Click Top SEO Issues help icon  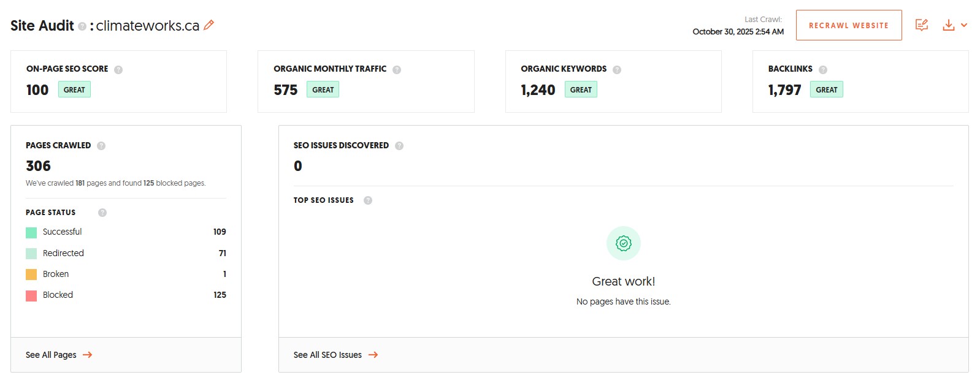point(368,200)
